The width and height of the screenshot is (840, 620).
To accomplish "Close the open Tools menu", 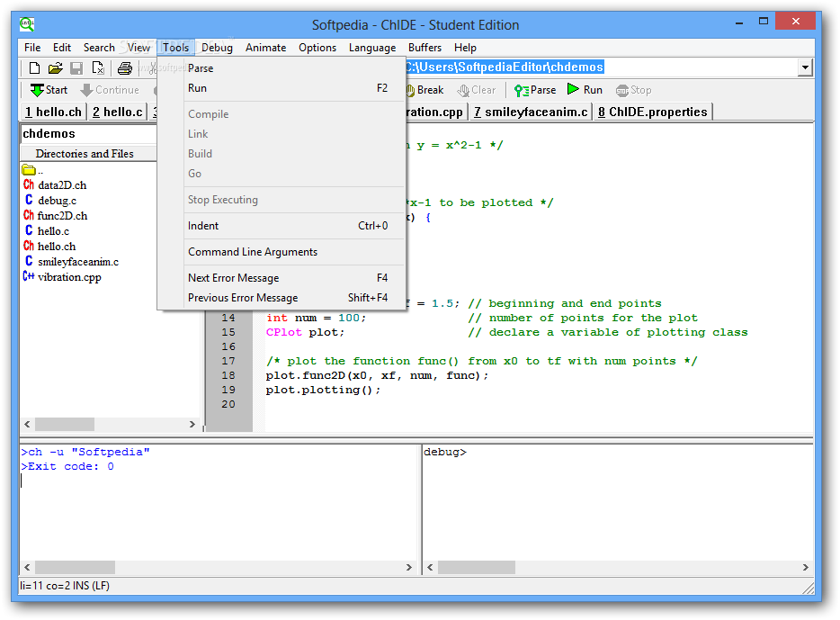I will tap(176, 48).
